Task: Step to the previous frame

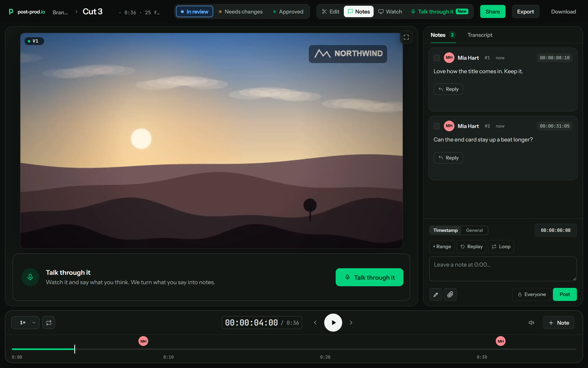Action: pos(315,323)
